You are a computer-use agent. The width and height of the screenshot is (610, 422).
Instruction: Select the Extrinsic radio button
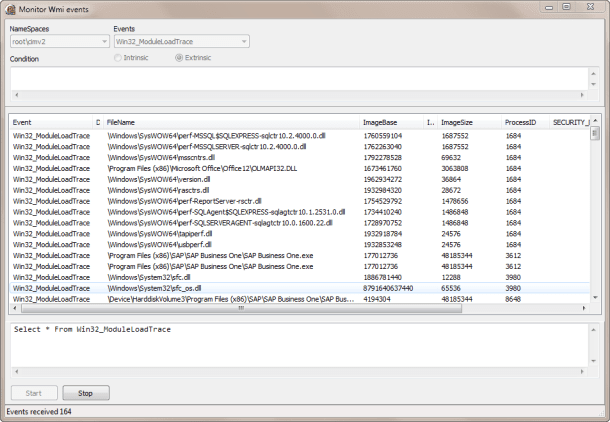pos(180,58)
